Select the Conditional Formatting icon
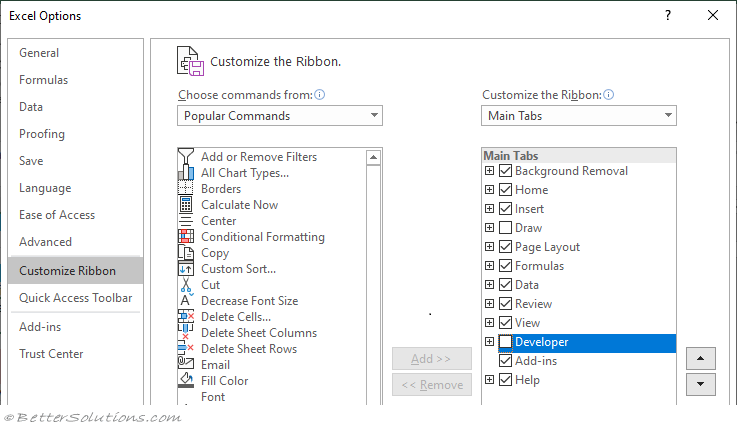This screenshot has width=737, height=430. (x=186, y=236)
